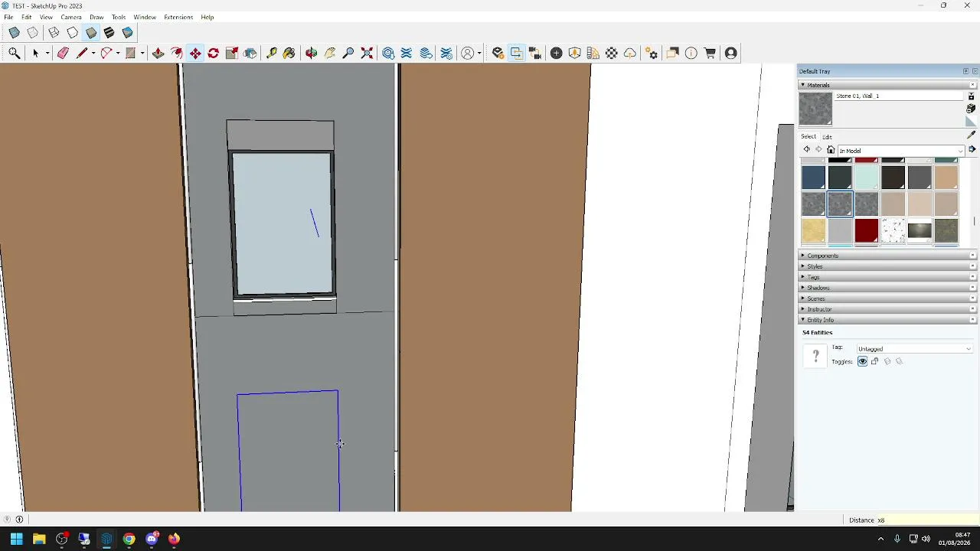Open Extension Manager gears icon

[x=652, y=53]
